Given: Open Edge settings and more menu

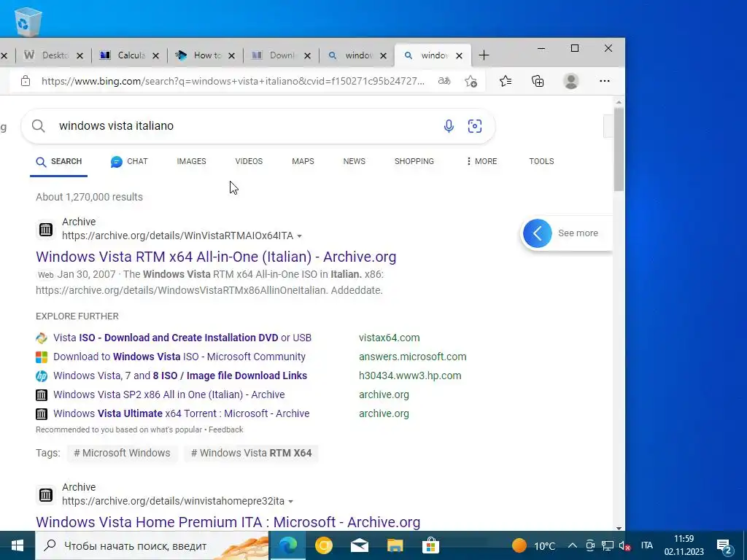Looking at the screenshot, I should tap(605, 81).
